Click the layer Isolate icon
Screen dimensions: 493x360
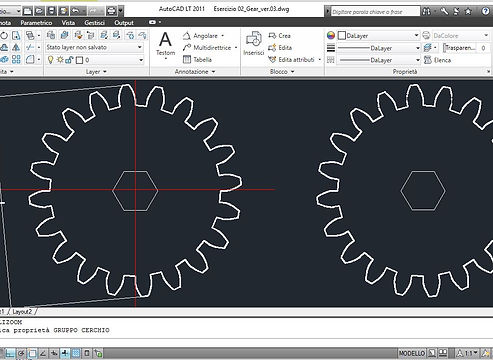[x=104, y=35]
